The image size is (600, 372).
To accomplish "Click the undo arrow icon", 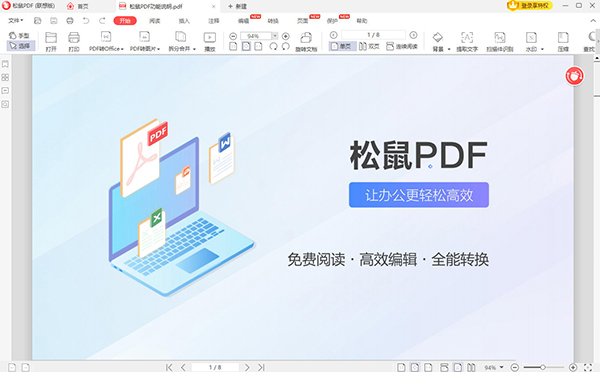I will 86,21.
